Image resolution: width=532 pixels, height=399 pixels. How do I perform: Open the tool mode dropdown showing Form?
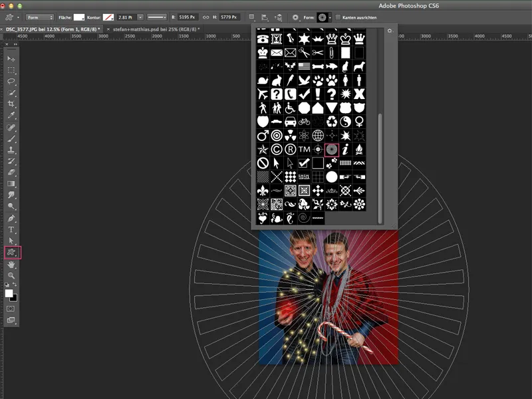[x=40, y=17]
